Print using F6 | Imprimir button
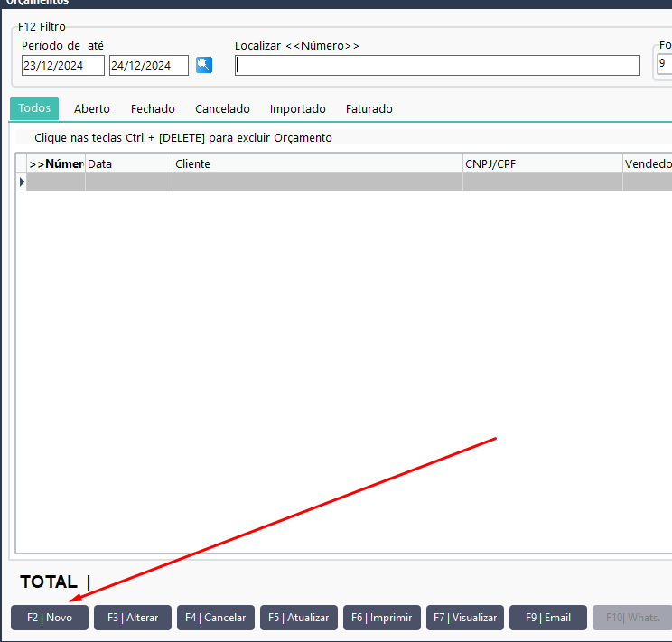 tap(382, 618)
